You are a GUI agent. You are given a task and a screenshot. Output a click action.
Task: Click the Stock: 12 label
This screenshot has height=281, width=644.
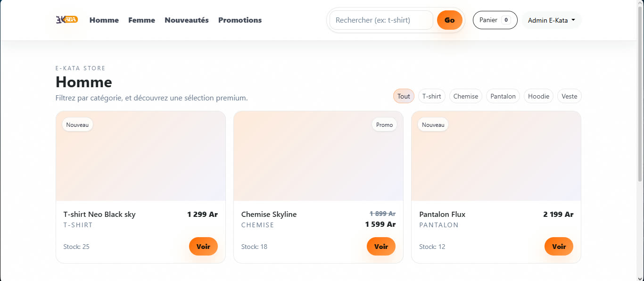point(432,247)
